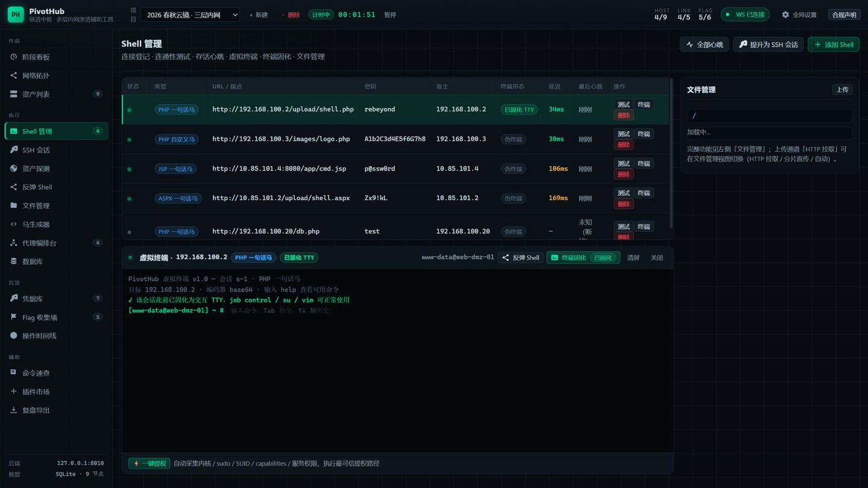Open 全局设置 gear icon
This screenshot has width=868, height=488.
785,14
